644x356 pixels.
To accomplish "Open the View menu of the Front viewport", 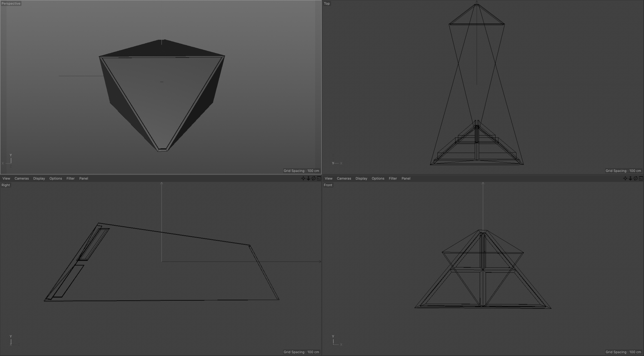I will (x=328, y=178).
